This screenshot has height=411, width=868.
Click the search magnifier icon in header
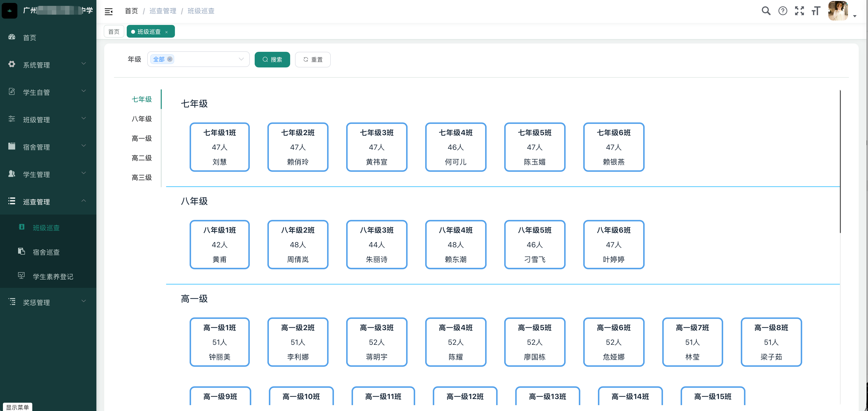pos(766,11)
